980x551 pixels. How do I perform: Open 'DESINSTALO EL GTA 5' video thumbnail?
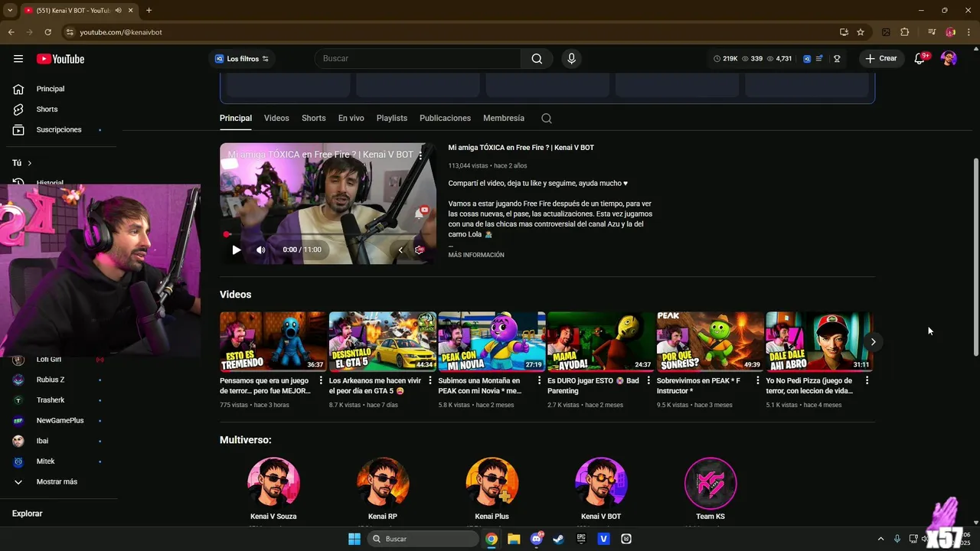[x=383, y=341]
